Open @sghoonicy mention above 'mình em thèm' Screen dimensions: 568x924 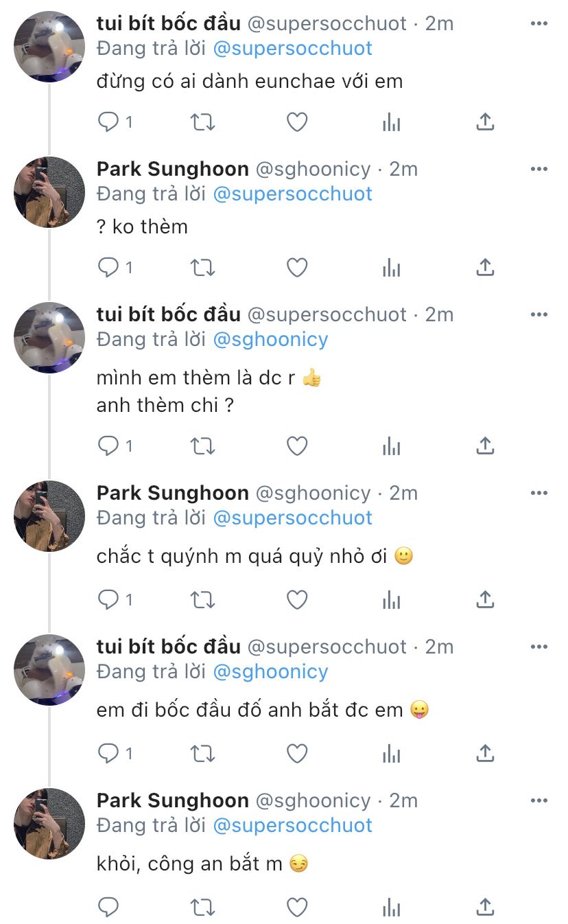pos(270,339)
